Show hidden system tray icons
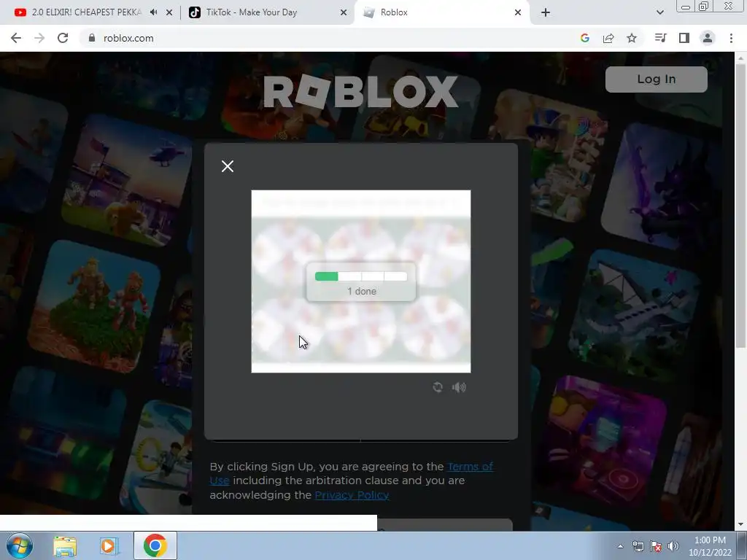This screenshot has height=560, width=747. tap(620, 547)
